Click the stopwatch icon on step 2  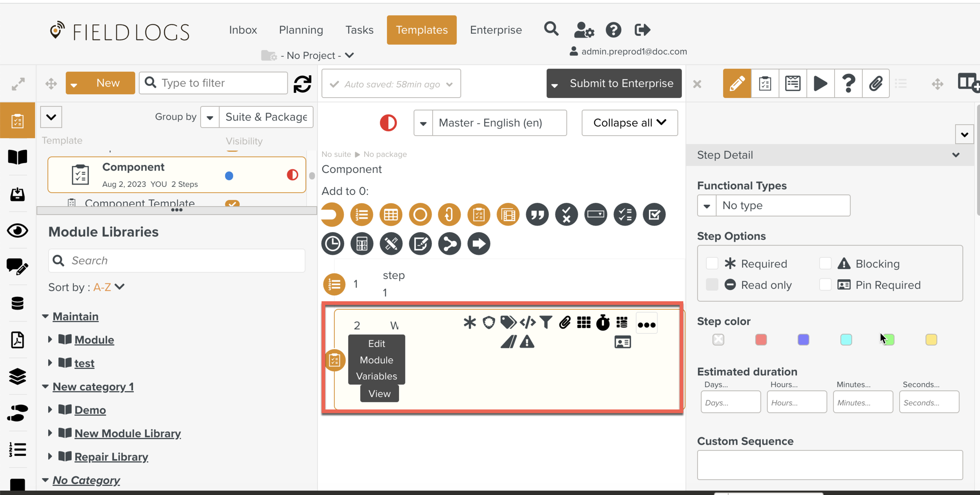603,323
